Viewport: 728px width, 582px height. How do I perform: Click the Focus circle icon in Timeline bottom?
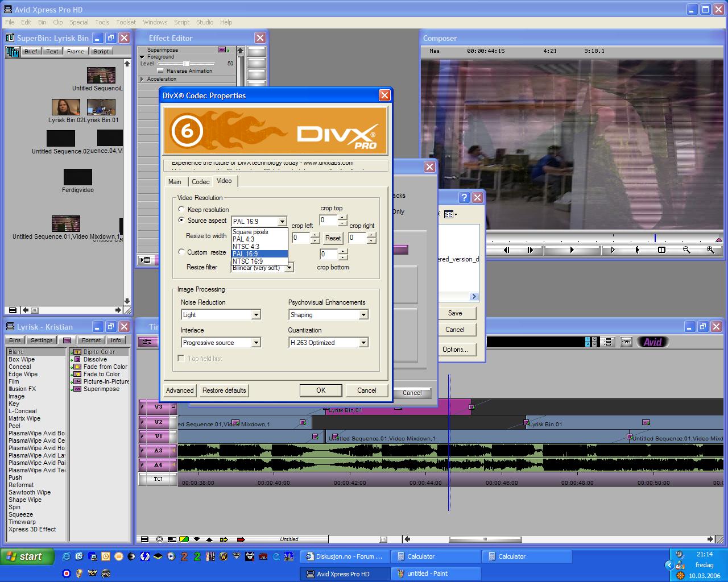pyautogui.click(x=159, y=539)
